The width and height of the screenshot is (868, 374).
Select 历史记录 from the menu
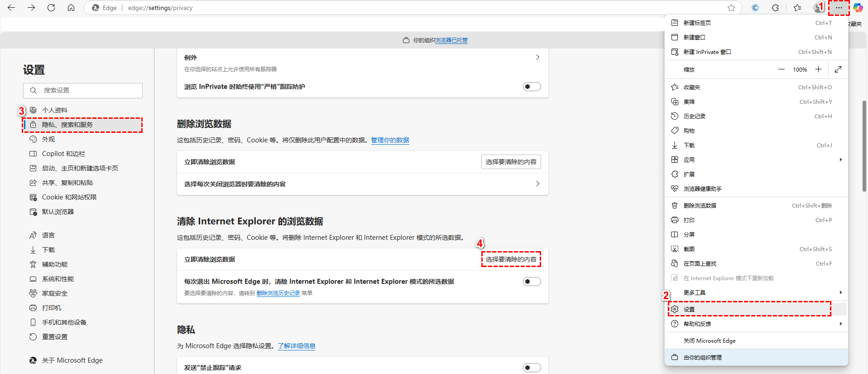point(695,117)
